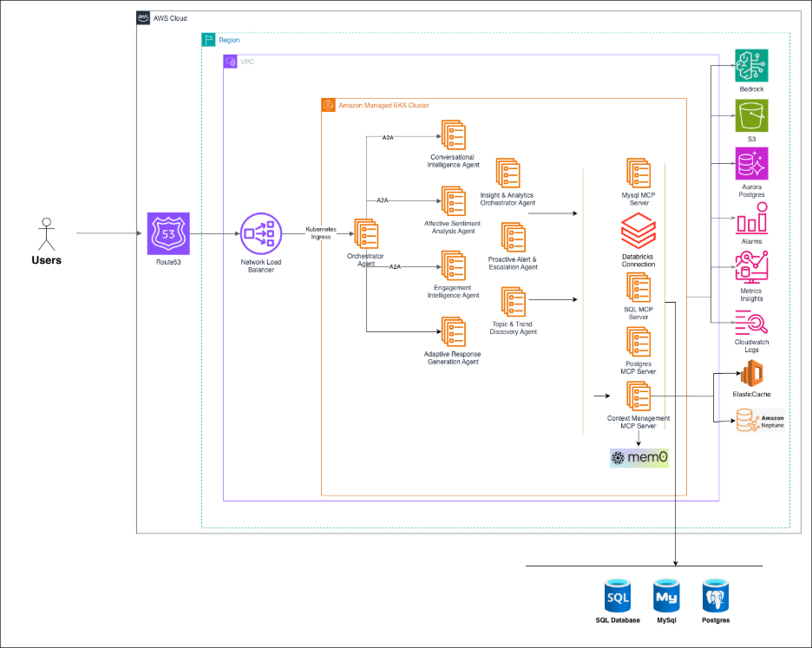Click the Aurora Postgres icon

(x=752, y=164)
